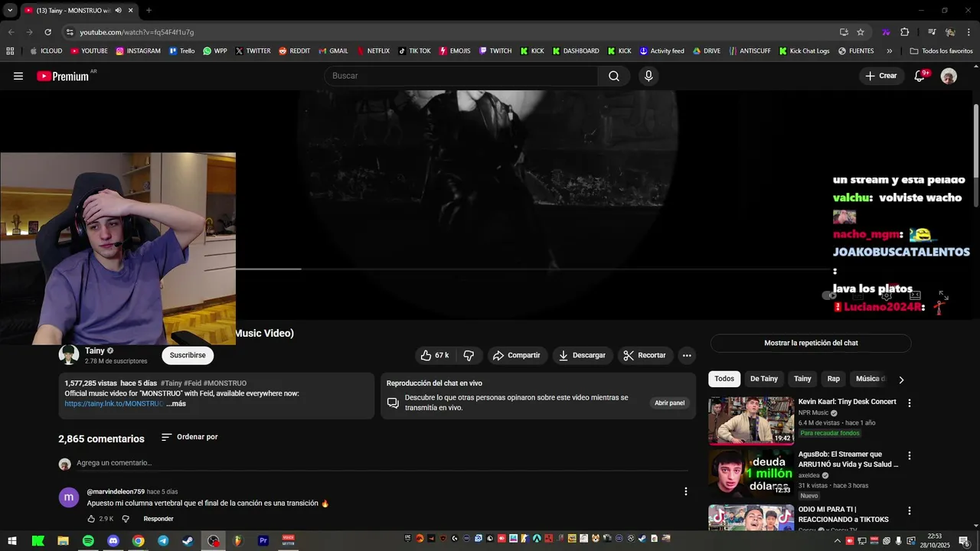Dislike the MONSTRUO video
This screenshot has height=551, width=980.
coord(469,355)
